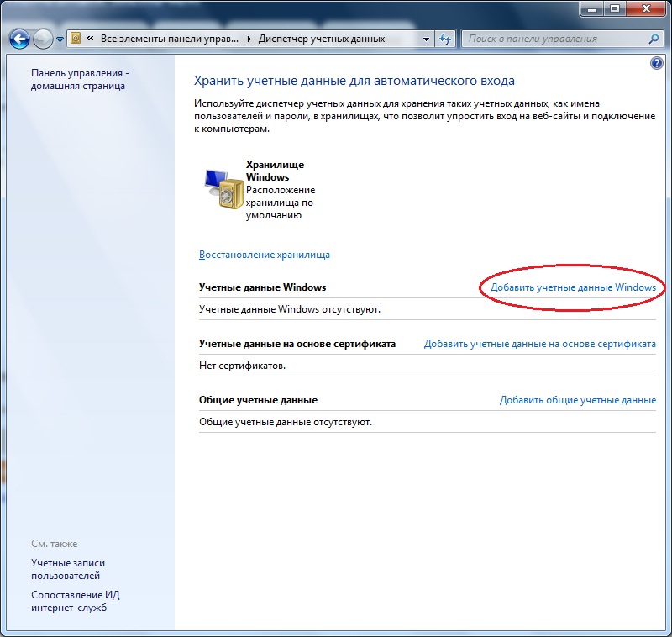Select the 'Хранилище Windows' title text
The width and height of the screenshot is (672, 637).
275,171
